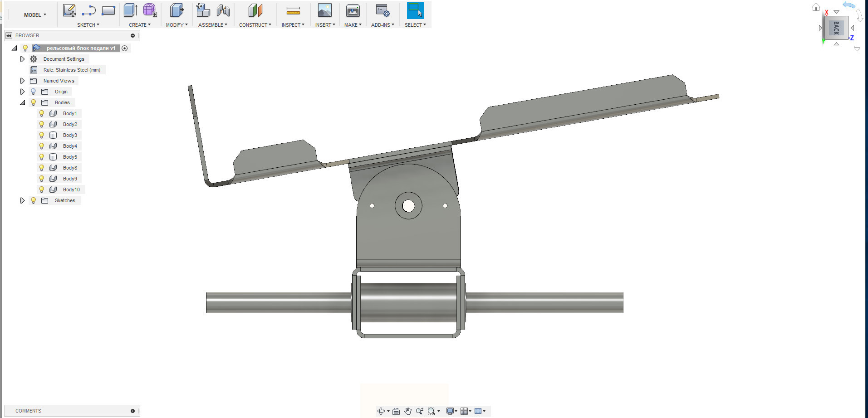Collapse the Bodies folder
Screen dimensions: 868x418
[22, 102]
